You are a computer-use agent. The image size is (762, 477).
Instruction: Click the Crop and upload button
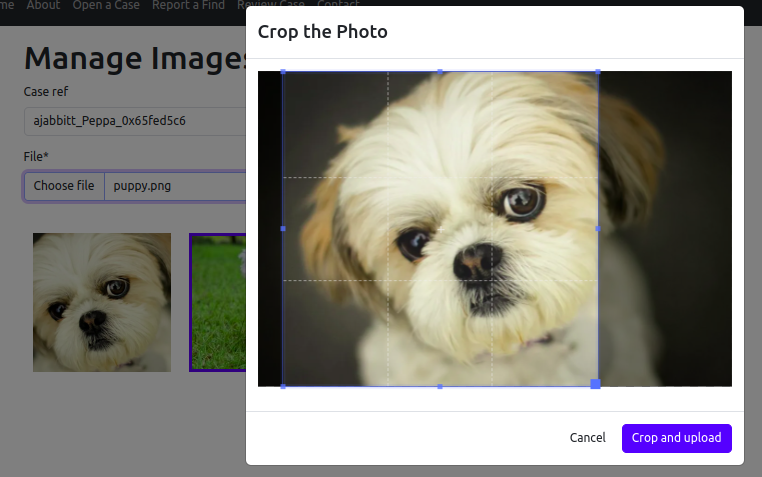click(676, 438)
